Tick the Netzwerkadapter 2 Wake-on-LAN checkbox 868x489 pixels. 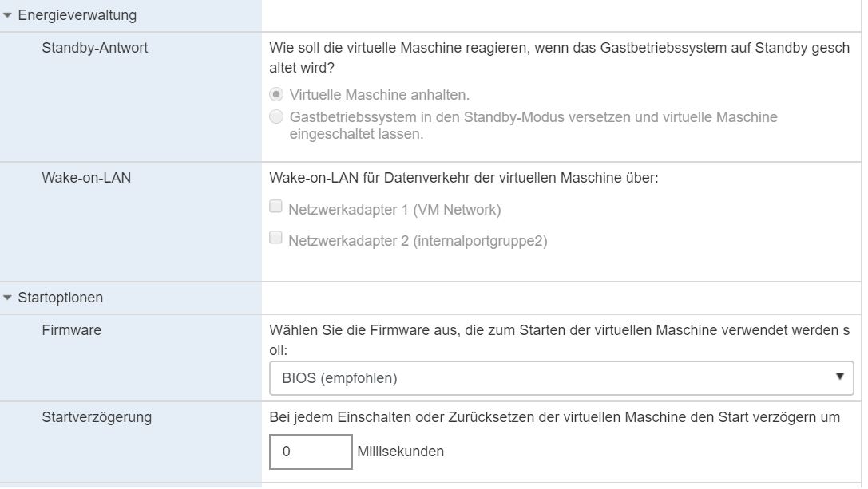tap(276, 237)
